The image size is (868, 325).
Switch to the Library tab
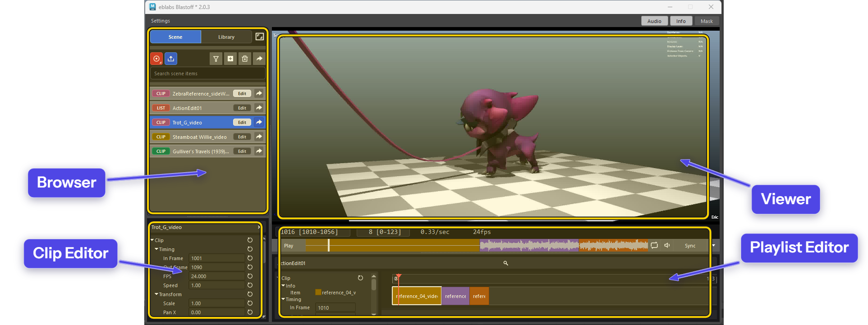coord(226,37)
